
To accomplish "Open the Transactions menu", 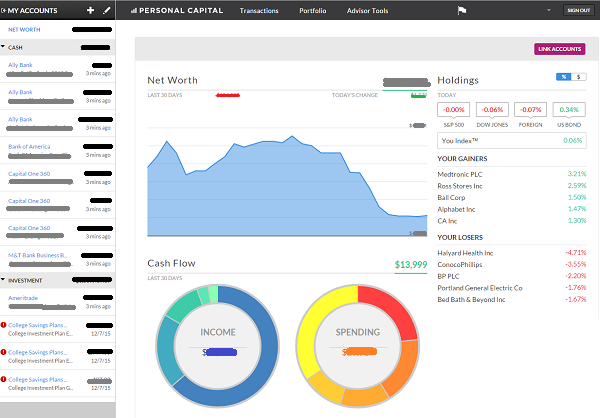I will point(259,11).
